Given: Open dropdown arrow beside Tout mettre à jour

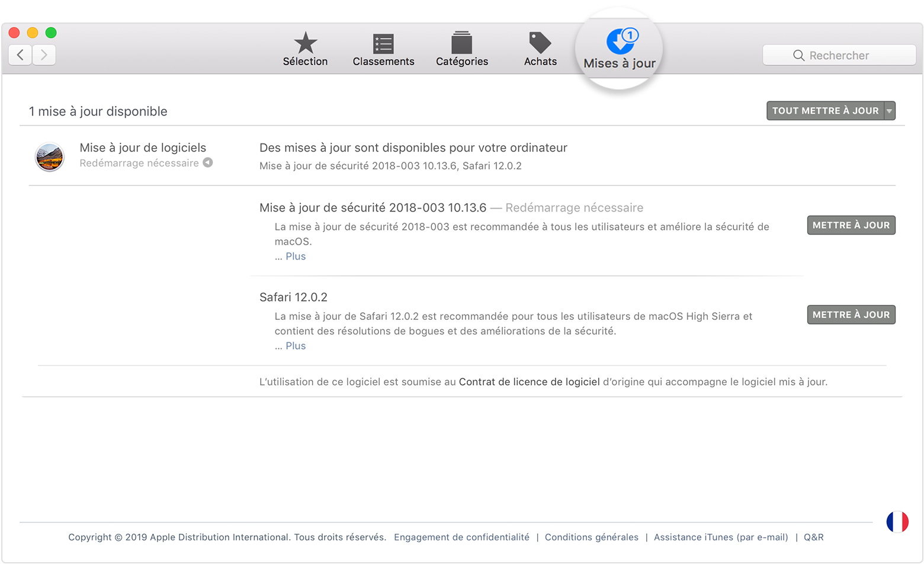Looking at the screenshot, I should 890,111.
